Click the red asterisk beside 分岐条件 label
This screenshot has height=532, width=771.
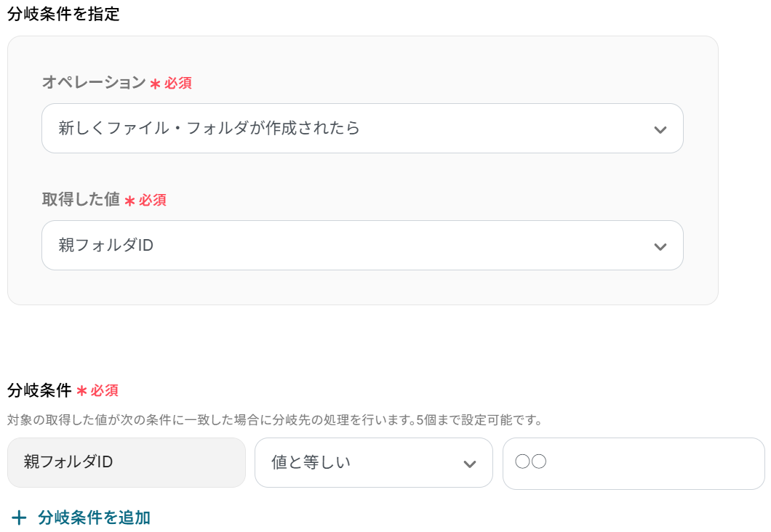point(81,391)
